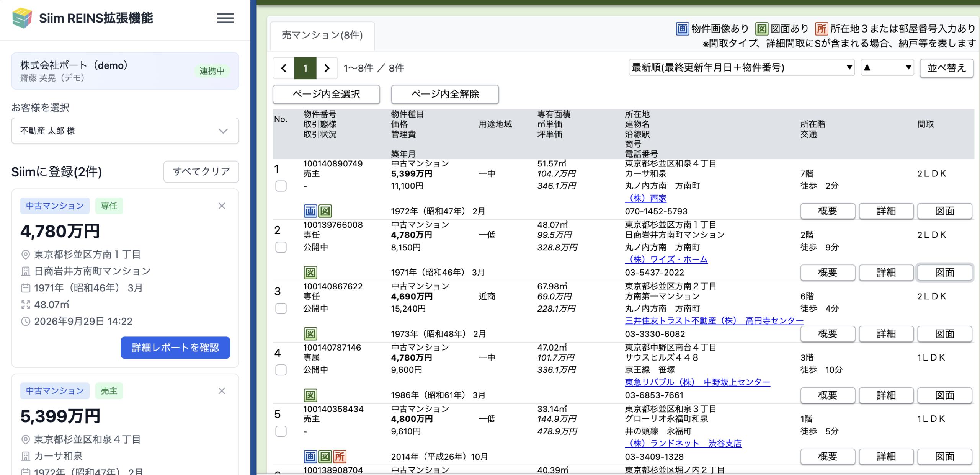
Task: Click the 所在地３ legend icon
Action: [822, 29]
